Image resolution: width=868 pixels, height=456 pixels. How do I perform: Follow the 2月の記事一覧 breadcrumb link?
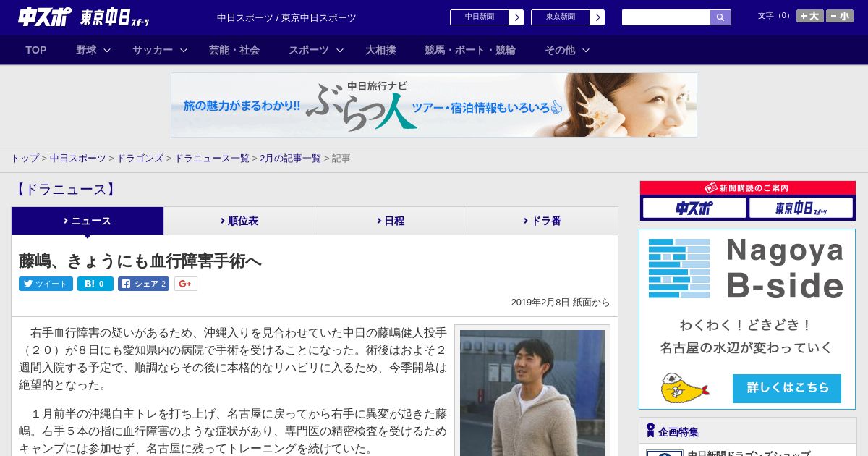pyautogui.click(x=291, y=158)
